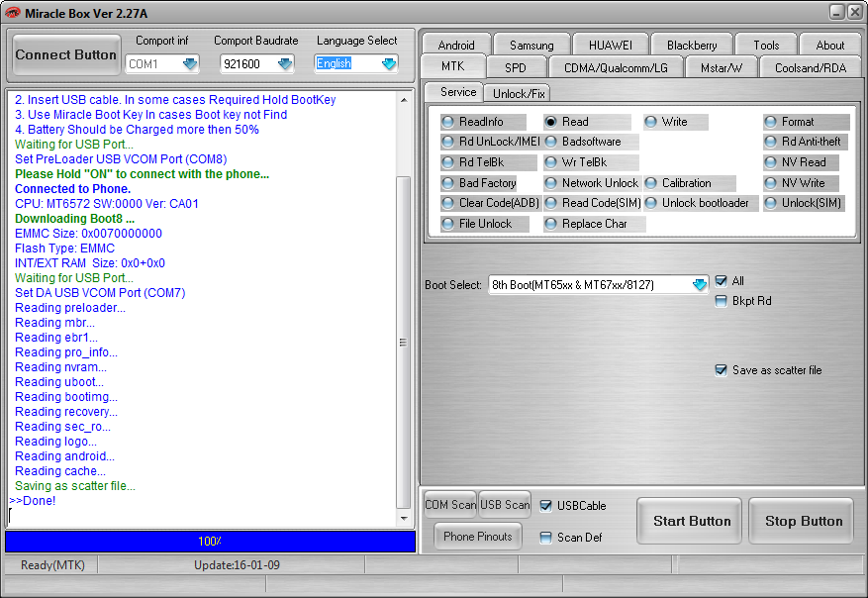The image size is (868, 598).
Task: Choose the Network Unlock option
Action: (592, 183)
